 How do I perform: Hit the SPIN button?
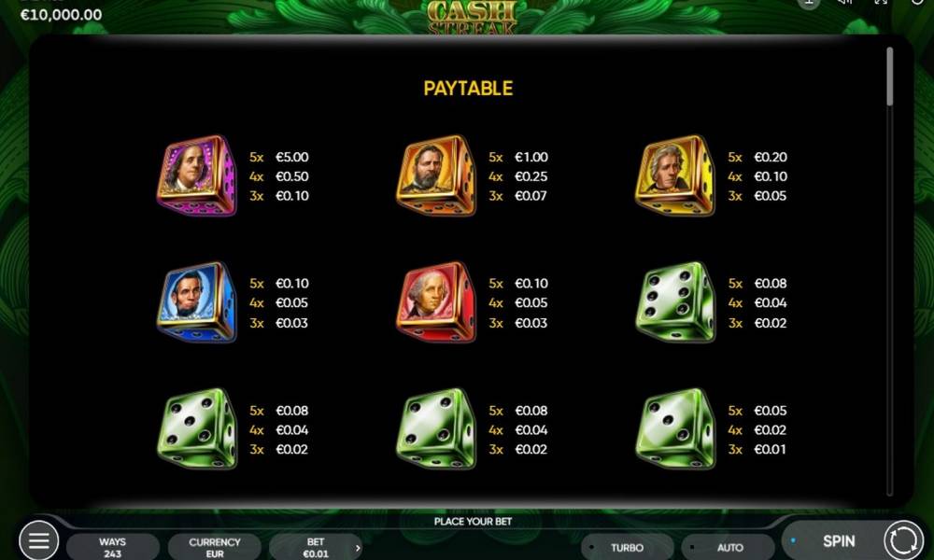839,541
